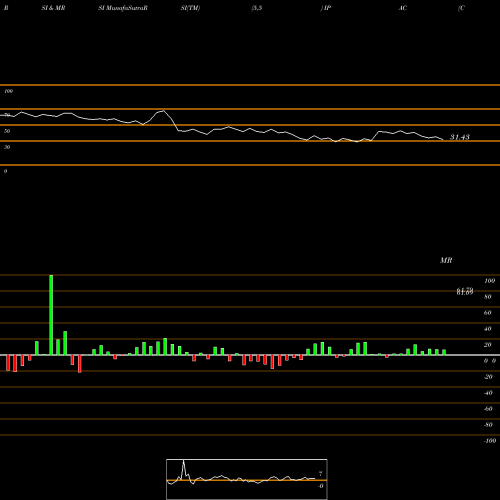Click the 'SI(TM)' header label
500x500 pixels.
pos(190,8)
